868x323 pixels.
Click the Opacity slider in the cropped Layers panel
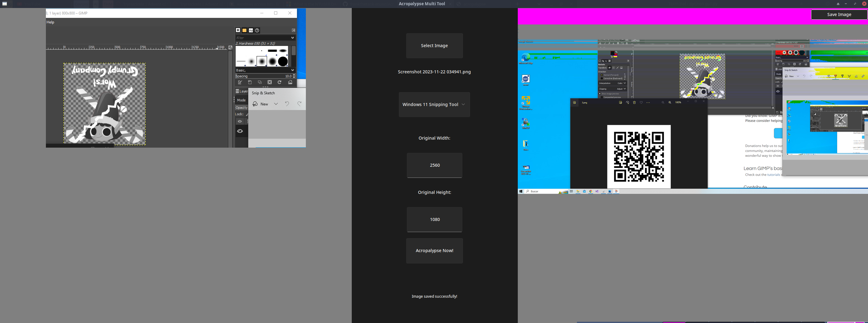(241, 108)
